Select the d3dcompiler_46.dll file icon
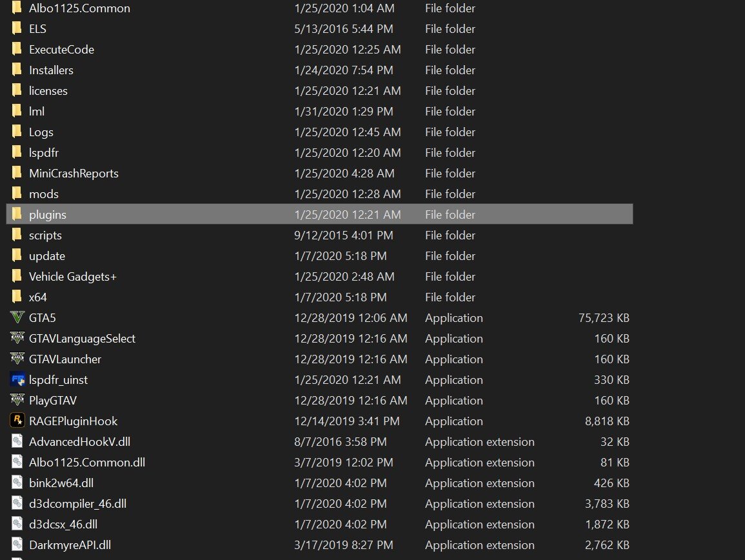Screen dimensions: 745x560 [x=17, y=503]
